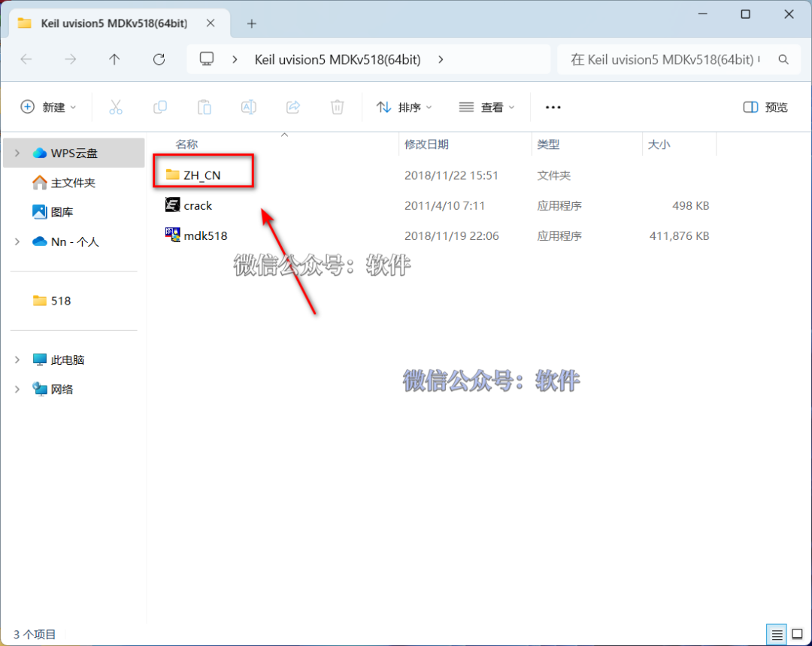Image resolution: width=812 pixels, height=646 pixels.
Task: Click the 498 KB size cell
Action: 690,205
